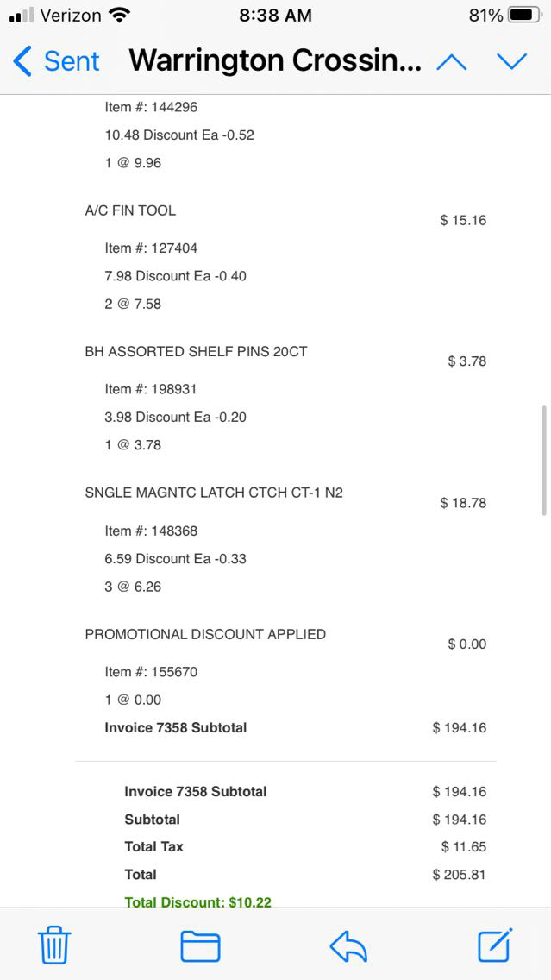Tap the Wi-Fi status icon
The image size is (551, 980).
tap(120, 16)
